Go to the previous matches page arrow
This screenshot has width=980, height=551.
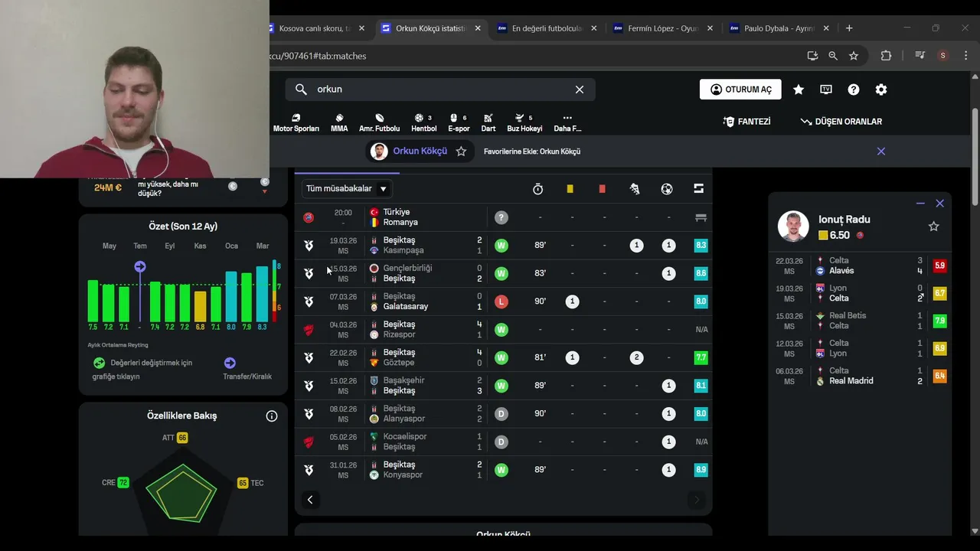tap(310, 500)
